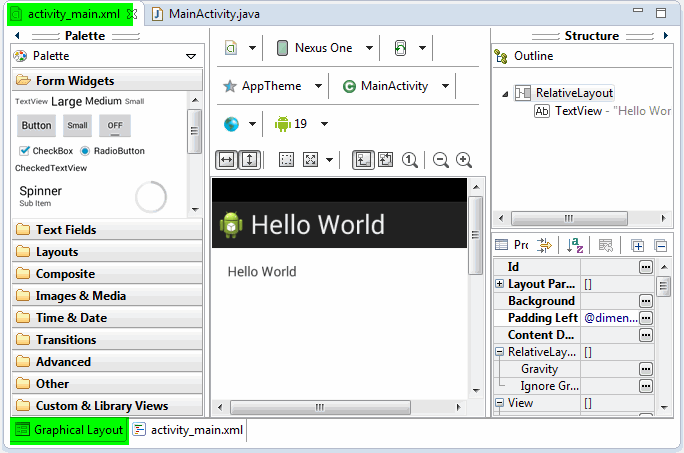684x453 pixels.
Task: Reset zoom to 100%
Action: point(410,160)
